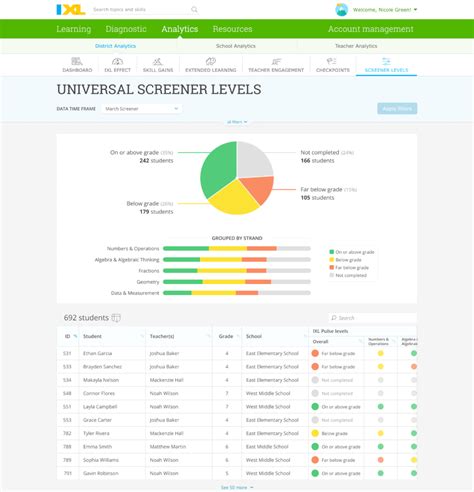The image size is (474, 492).
Task: Click the search magnifier icon in header
Action: coord(194,10)
